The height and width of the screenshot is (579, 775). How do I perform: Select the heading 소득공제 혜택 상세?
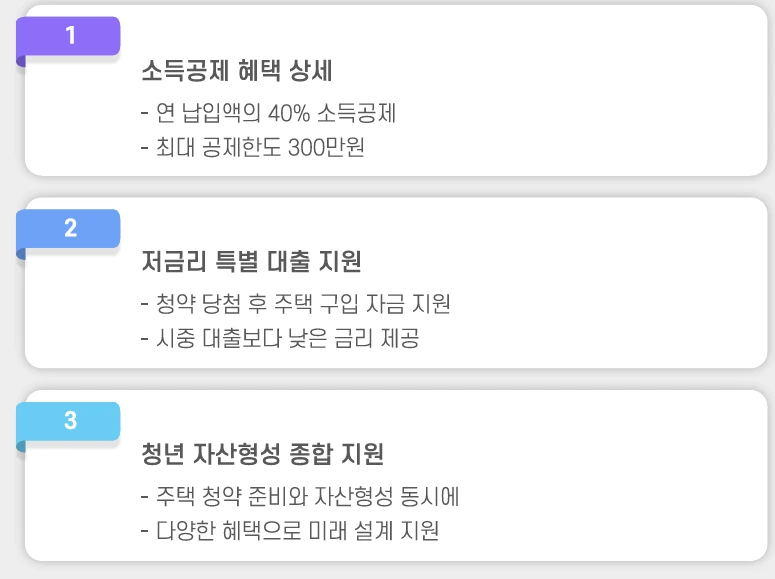pos(236,70)
